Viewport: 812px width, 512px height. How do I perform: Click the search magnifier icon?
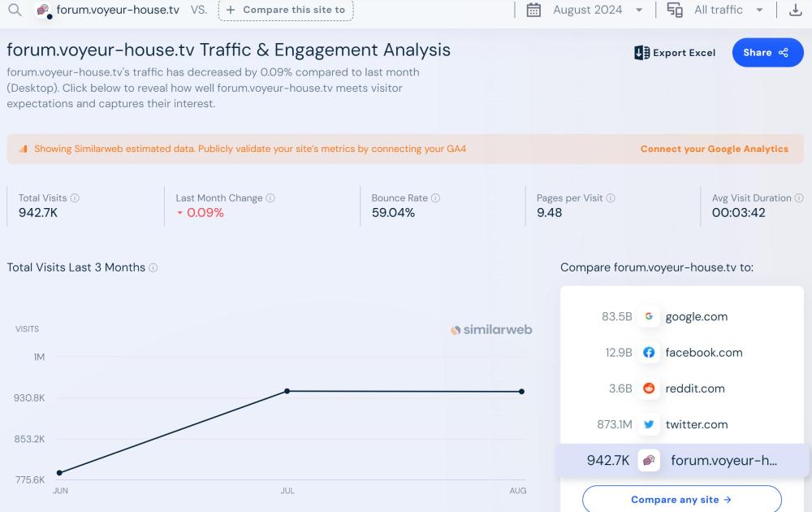[x=15, y=11]
